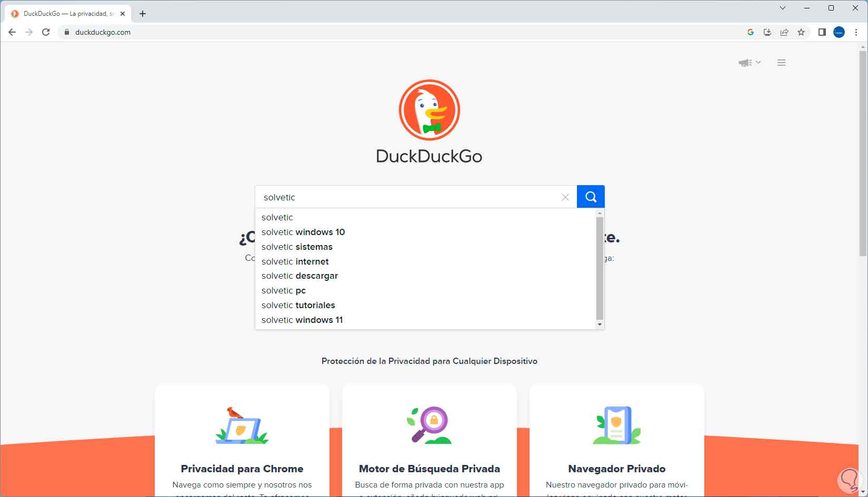Image resolution: width=868 pixels, height=497 pixels.
Task: Select the plain 'solvetic' suggestion
Action: [426, 217]
